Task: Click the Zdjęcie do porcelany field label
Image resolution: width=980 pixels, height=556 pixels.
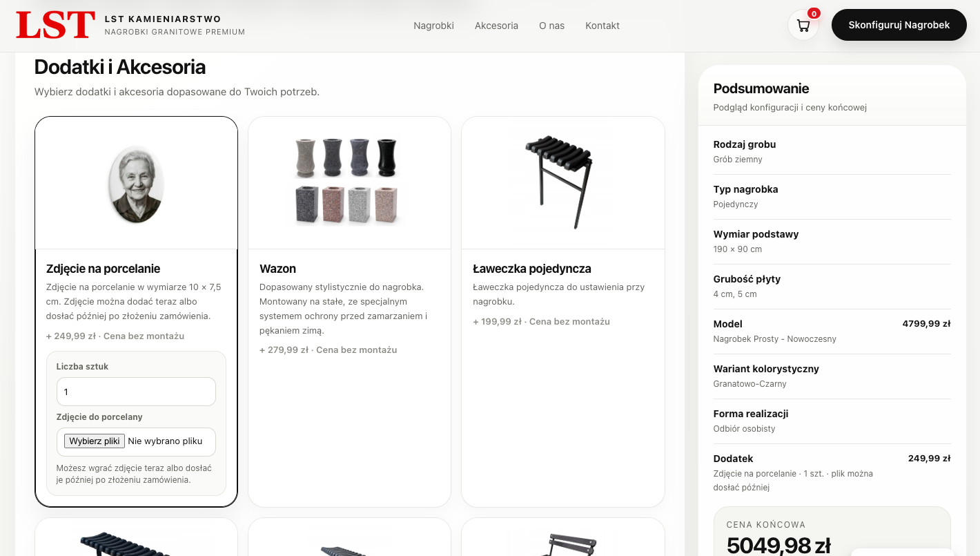Action: tap(99, 417)
